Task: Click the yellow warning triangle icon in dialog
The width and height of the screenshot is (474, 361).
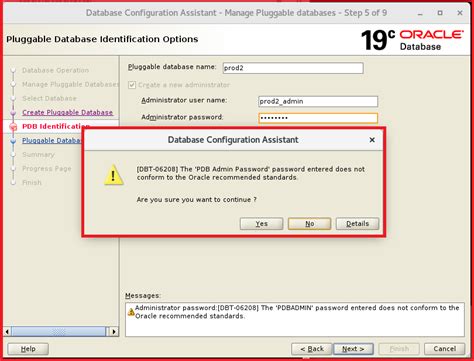Action: pos(113,175)
